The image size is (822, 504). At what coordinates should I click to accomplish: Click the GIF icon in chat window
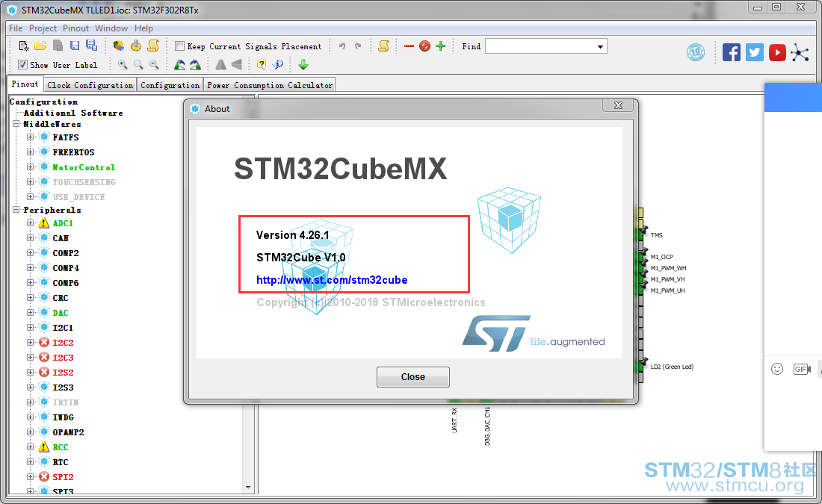[x=802, y=370]
